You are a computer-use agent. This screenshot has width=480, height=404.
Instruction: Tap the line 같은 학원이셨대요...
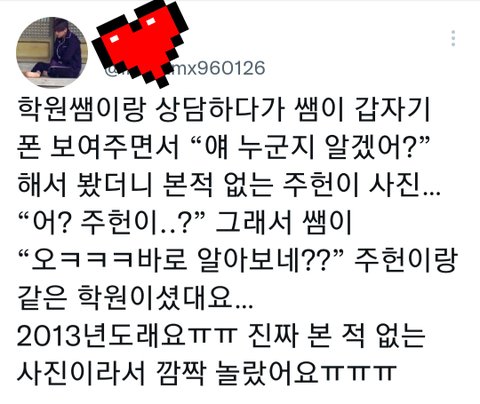coord(135,297)
